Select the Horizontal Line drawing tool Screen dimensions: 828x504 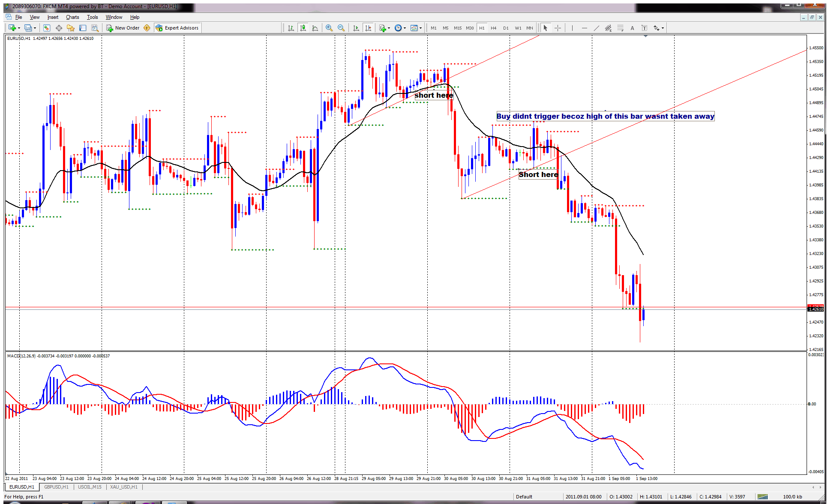[x=584, y=28]
